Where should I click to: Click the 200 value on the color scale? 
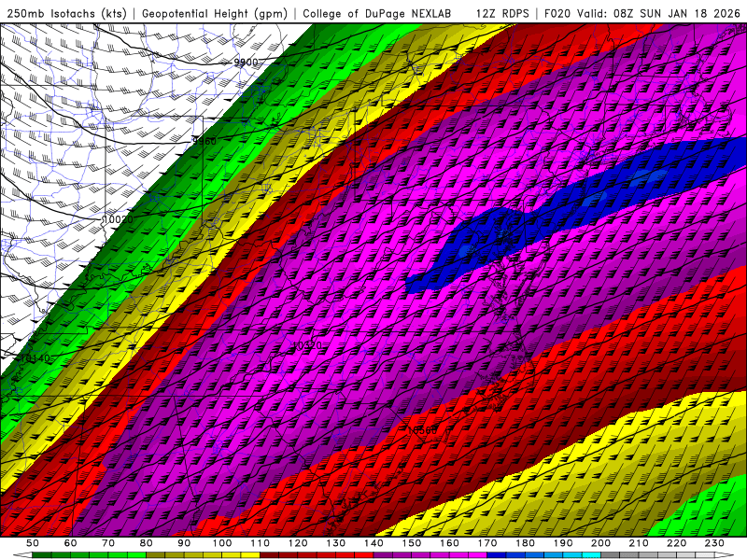(601, 543)
